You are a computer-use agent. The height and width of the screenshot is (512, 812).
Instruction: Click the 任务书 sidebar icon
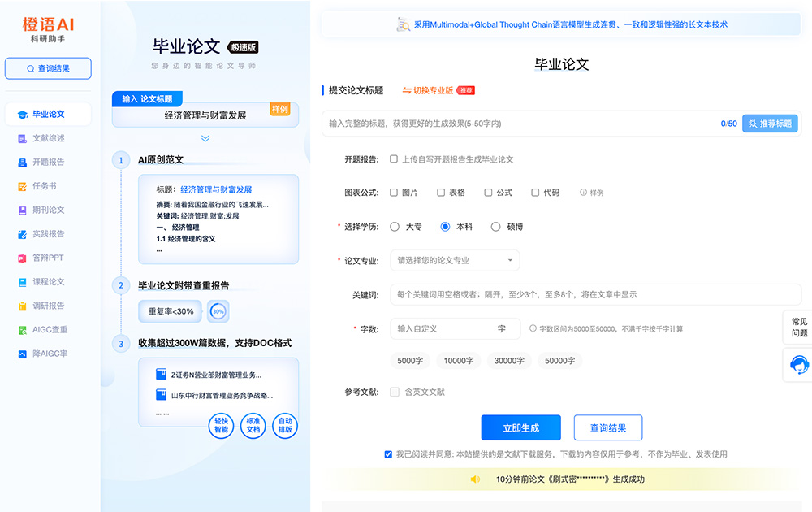tap(22, 187)
